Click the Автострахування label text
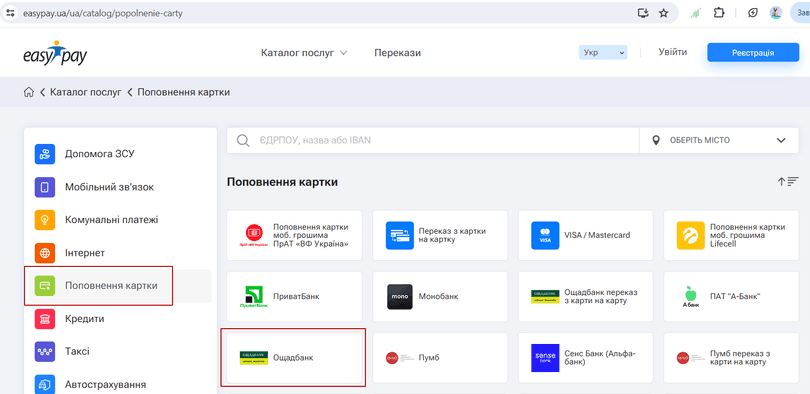The image size is (810, 394). (x=105, y=385)
